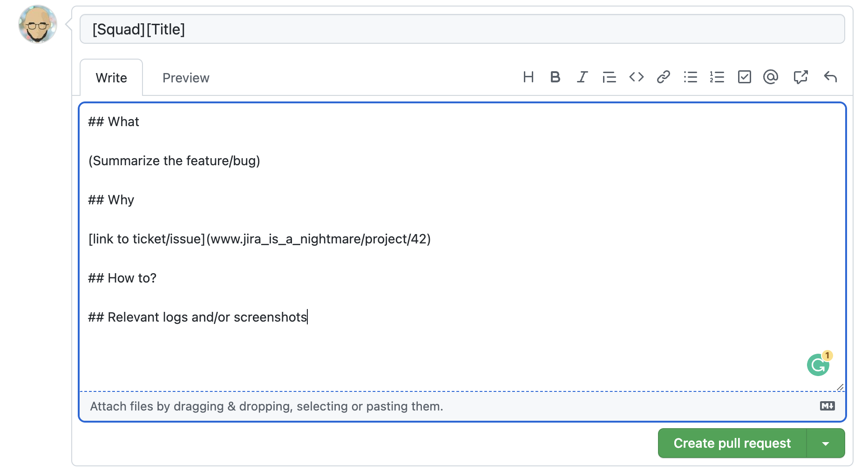
Task: Insert a bulleted list
Action: (x=690, y=77)
